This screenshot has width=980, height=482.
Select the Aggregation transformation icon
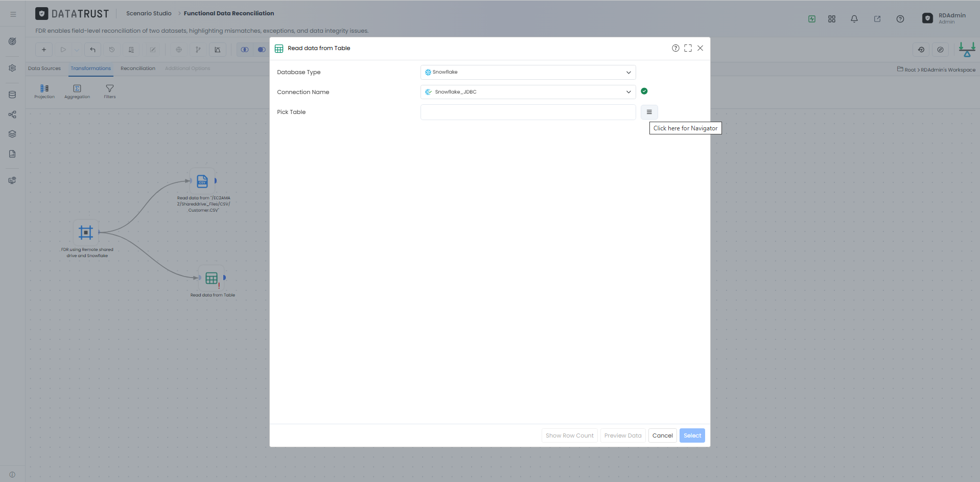[77, 88]
